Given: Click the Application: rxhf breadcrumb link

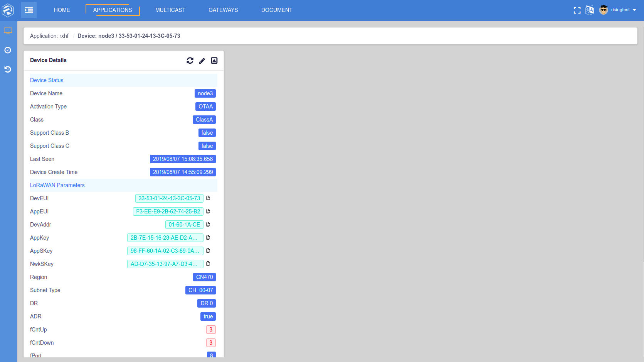Looking at the screenshot, I should (49, 36).
